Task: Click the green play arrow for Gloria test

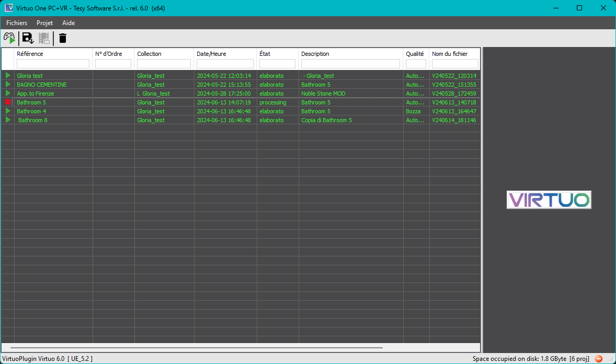Action: 8,75
